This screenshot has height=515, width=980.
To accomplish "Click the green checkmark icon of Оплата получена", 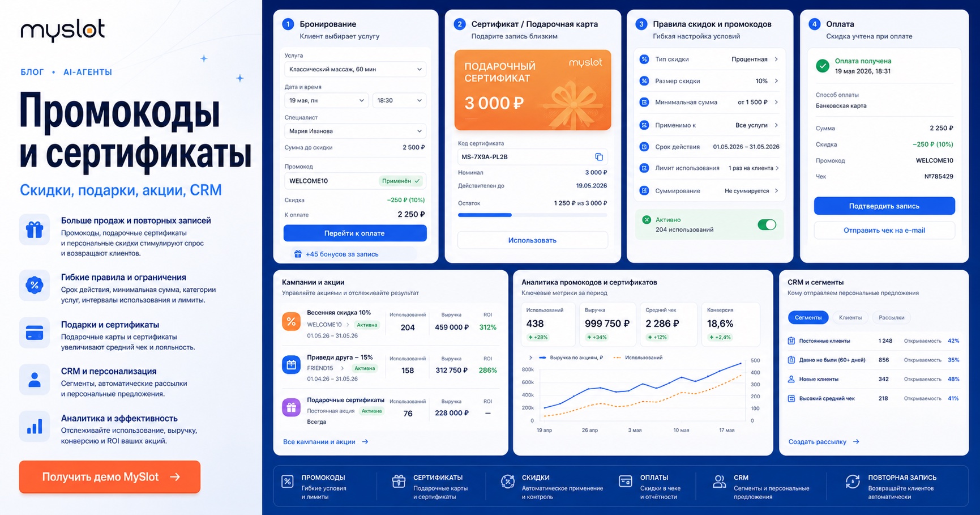I will (x=823, y=66).
